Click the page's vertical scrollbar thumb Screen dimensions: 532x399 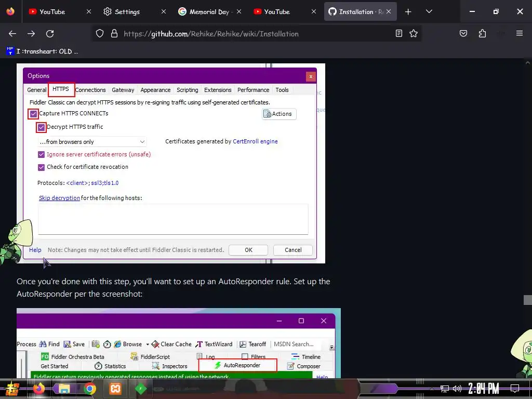pos(528,300)
